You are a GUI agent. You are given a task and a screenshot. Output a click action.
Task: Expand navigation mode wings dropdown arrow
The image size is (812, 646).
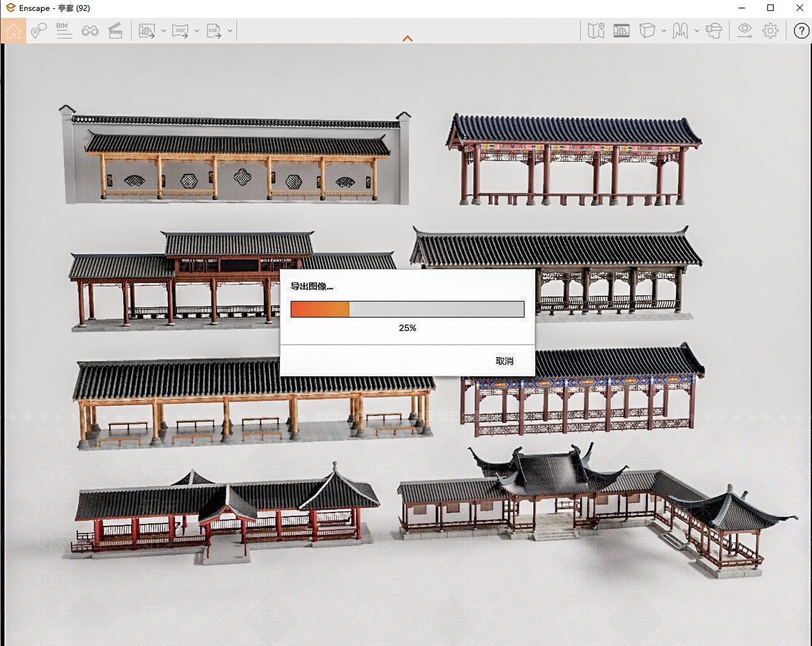[x=697, y=31]
